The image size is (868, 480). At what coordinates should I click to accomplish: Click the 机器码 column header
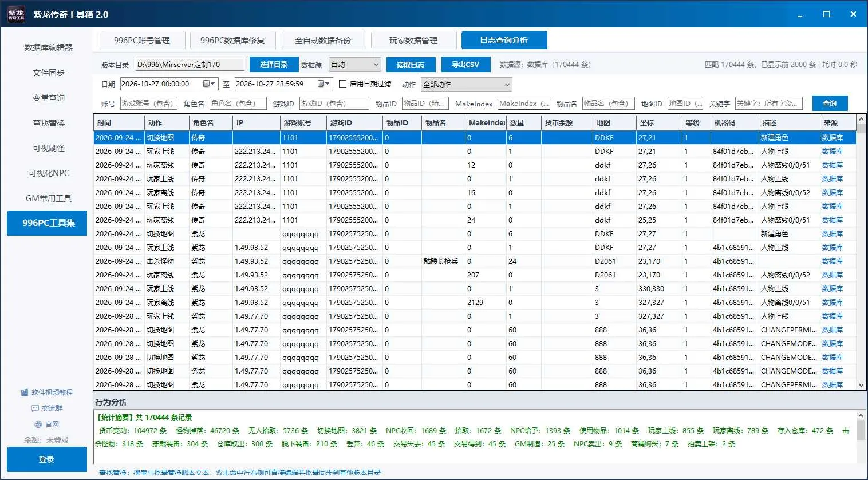click(735, 123)
